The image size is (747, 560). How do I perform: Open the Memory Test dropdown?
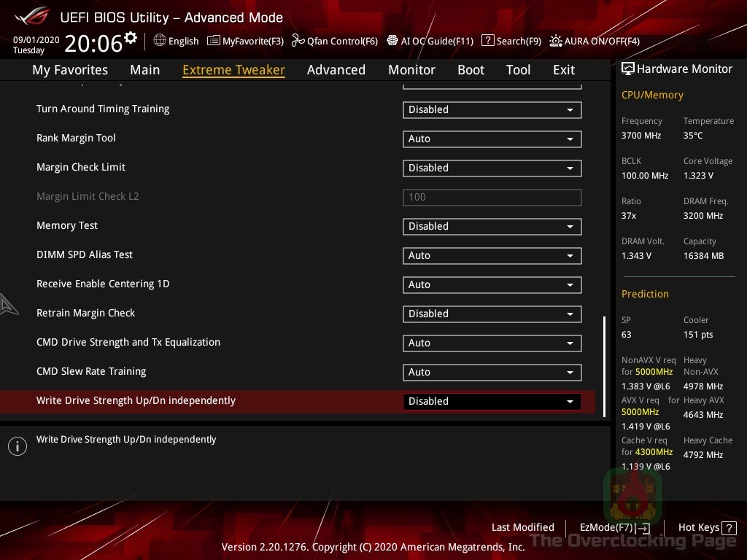click(492, 226)
